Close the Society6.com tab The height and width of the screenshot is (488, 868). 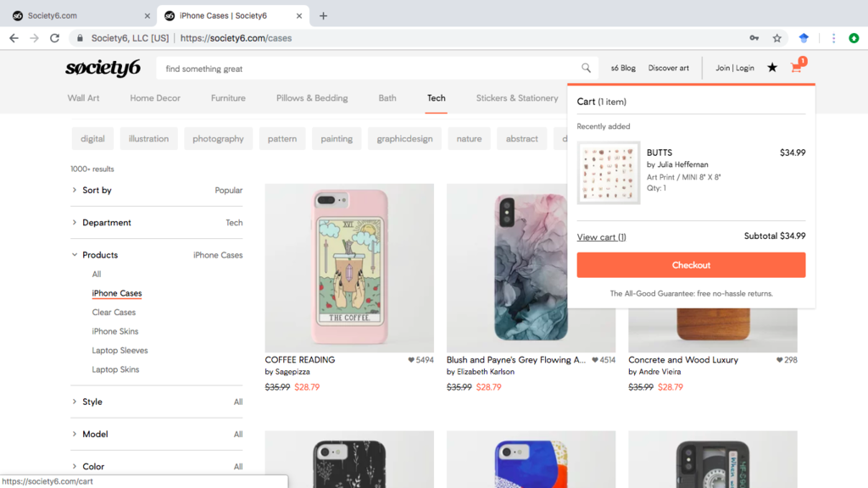[147, 16]
